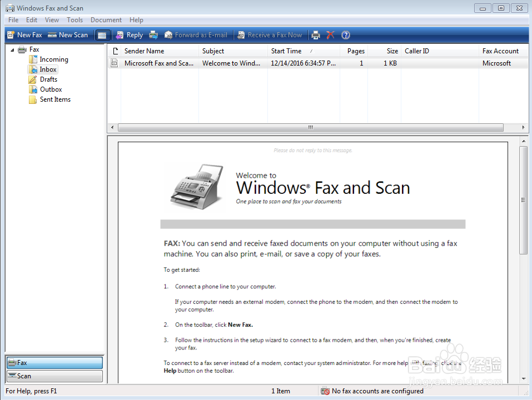532x400 pixels.
Task: Click the Sent Items folder icon
Action: pos(33,99)
